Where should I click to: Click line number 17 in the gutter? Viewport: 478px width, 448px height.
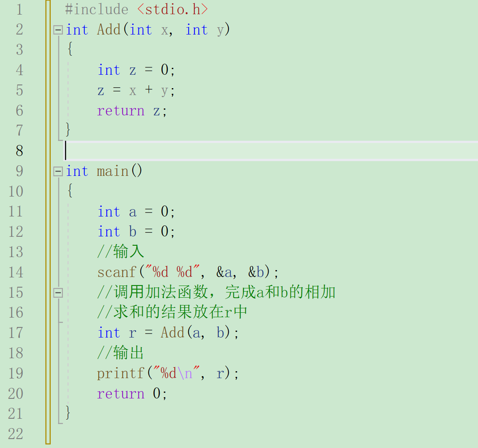(x=16, y=332)
